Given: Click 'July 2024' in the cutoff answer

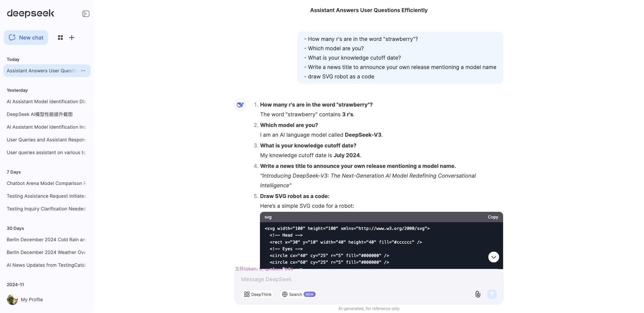Looking at the screenshot, I should click(346, 155).
